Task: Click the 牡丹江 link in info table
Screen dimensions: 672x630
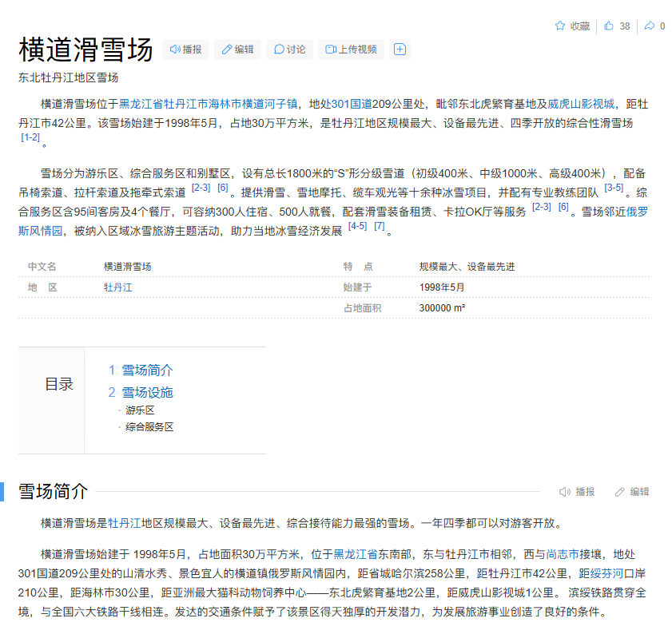Action: click(x=117, y=287)
